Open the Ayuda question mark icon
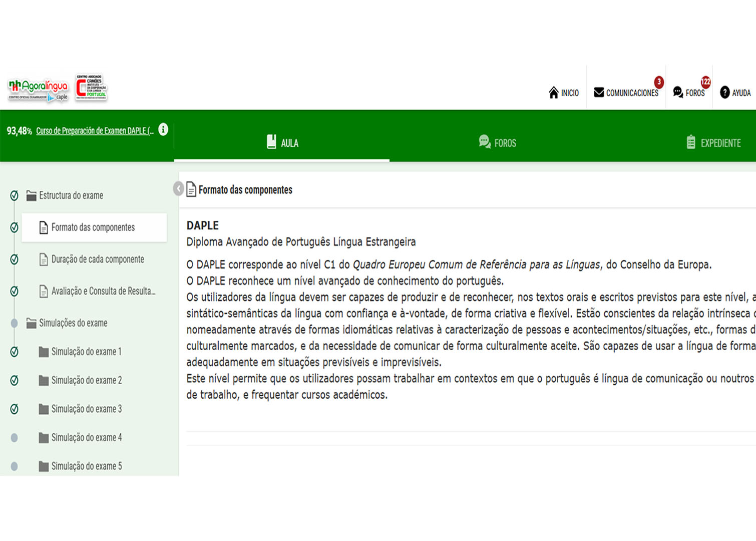Screen dimensions: 756x541 (724, 93)
